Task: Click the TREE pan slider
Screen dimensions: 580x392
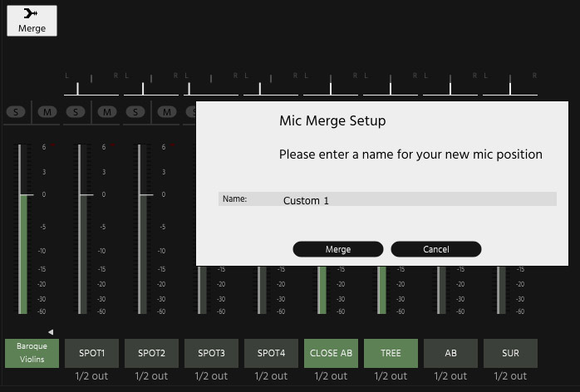Action: 391,88
